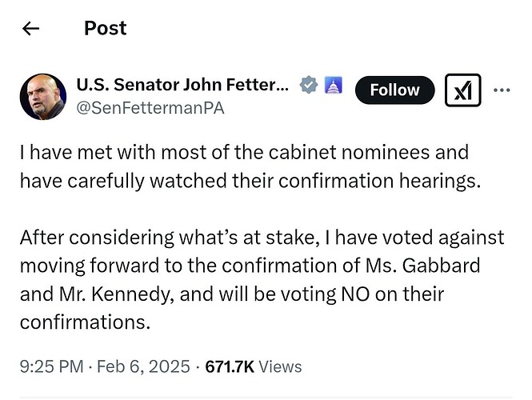This screenshot has width=532, height=400.
Task: Open the three-dot more options menu
Action: 502,90
